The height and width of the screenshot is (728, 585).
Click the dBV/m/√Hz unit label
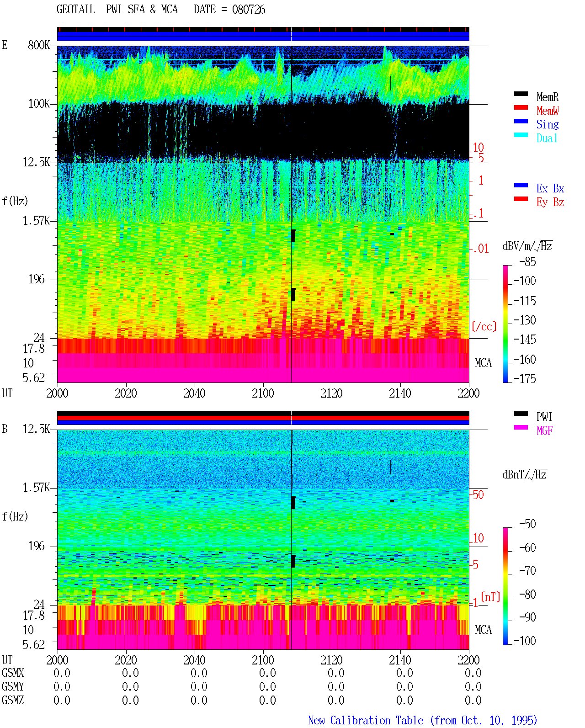click(527, 246)
